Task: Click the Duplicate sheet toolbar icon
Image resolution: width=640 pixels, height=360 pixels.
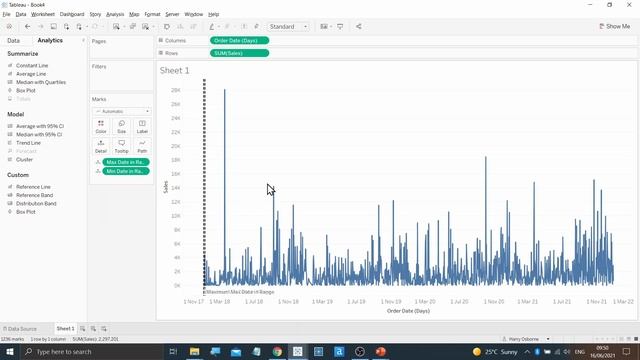Action: [x=133, y=27]
